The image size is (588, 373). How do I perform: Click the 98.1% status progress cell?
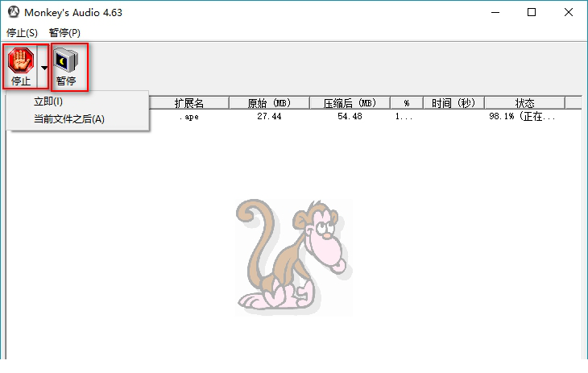tap(522, 117)
